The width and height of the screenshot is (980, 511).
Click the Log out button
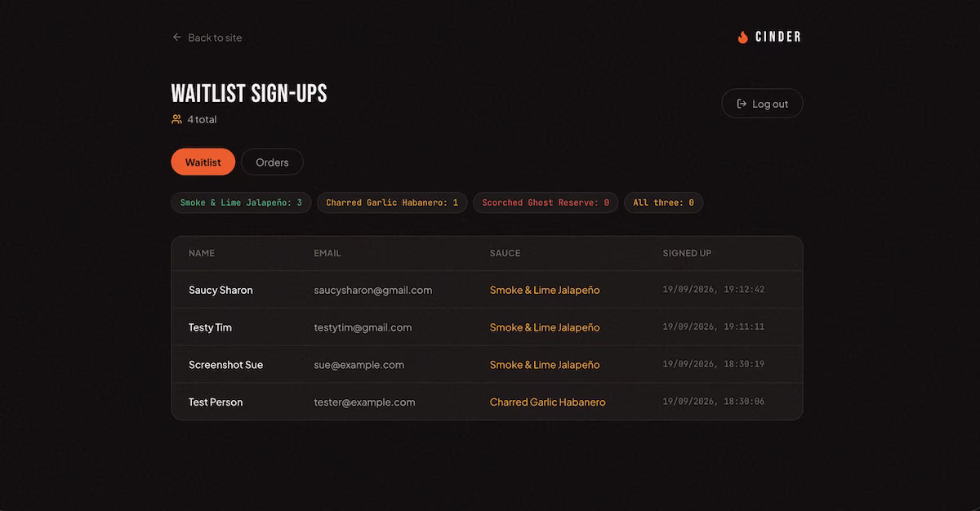point(762,104)
